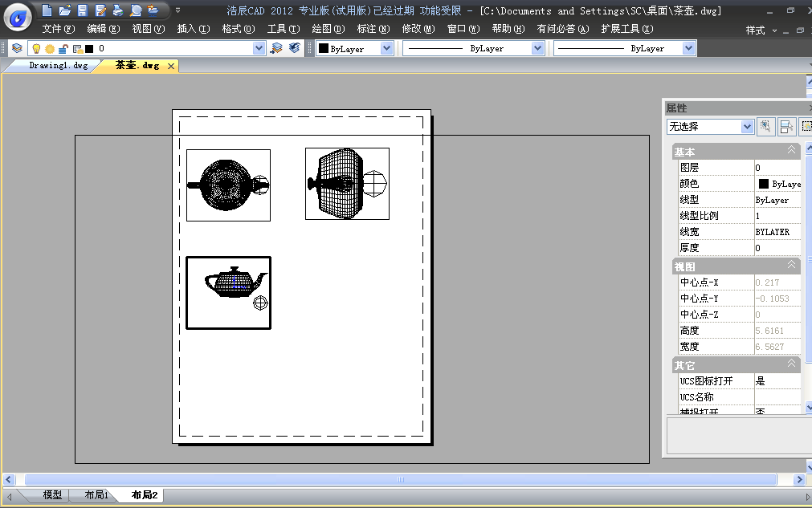Close the 茶壶.dwg document tab
This screenshot has height=508, width=812.
point(171,66)
